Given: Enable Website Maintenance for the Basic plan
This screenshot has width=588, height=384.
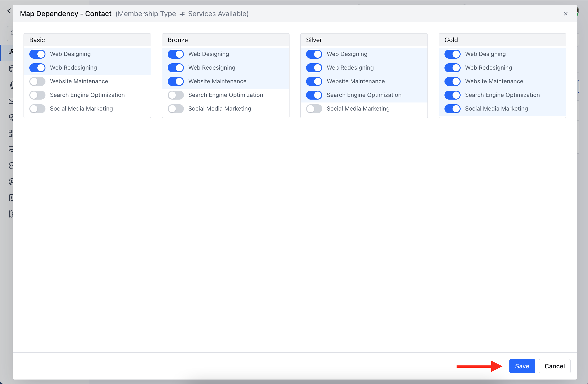Looking at the screenshot, I should pos(37,81).
